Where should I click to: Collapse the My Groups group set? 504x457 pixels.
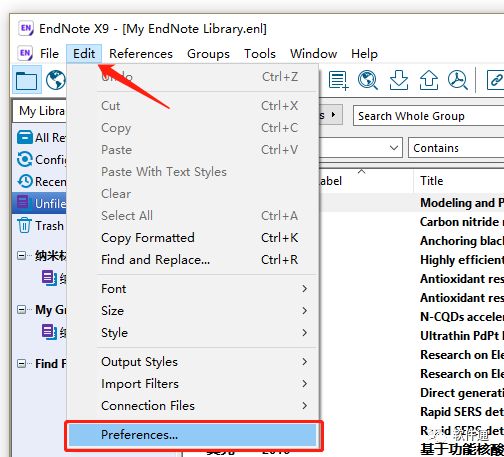click(21, 310)
